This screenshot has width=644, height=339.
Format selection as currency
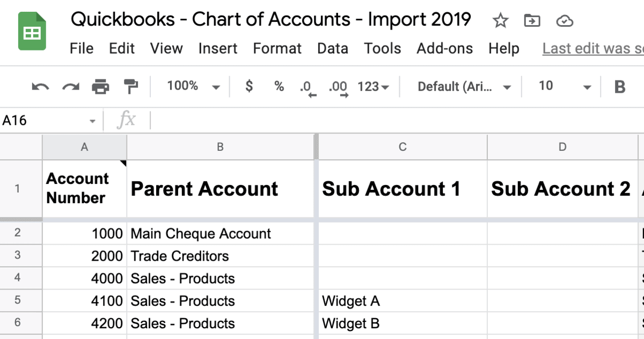click(248, 86)
